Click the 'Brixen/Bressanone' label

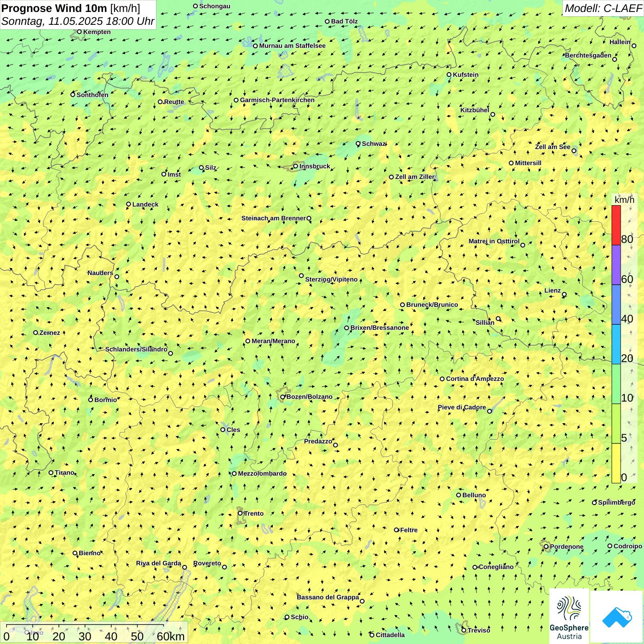[x=379, y=328]
